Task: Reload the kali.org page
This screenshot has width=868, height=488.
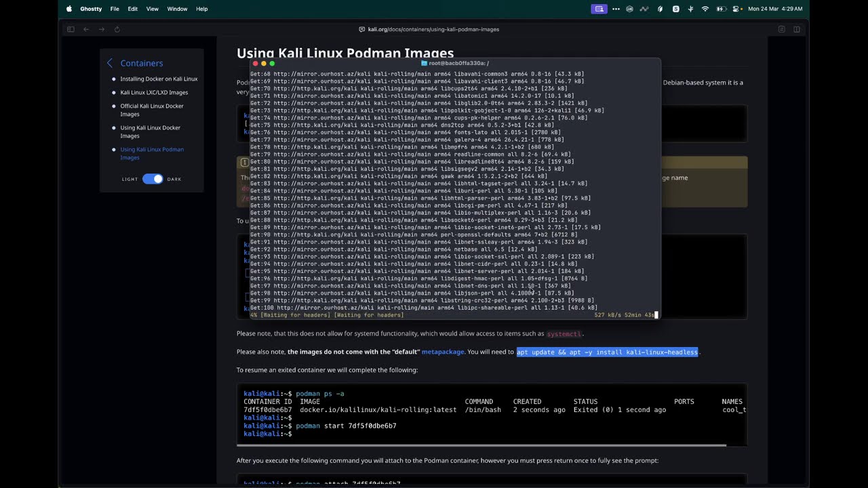Action: pyautogui.click(x=117, y=29)
